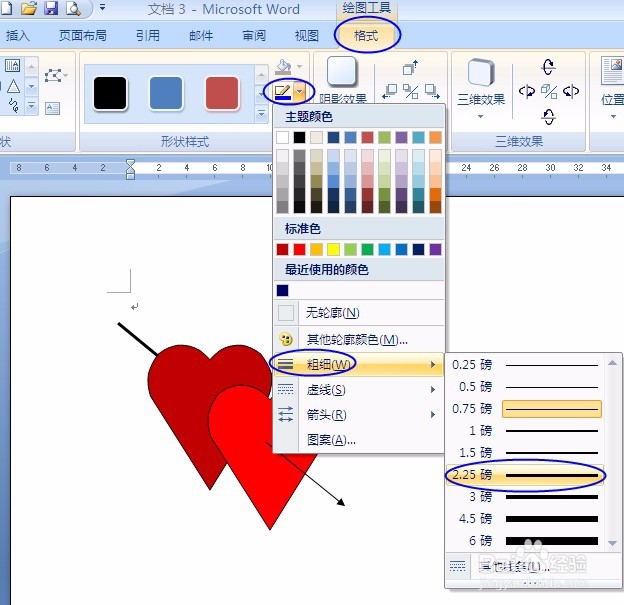Select 0.5 磅 line weight
The width and height of the screenshot is (624, 605).
tap(525, 387)
